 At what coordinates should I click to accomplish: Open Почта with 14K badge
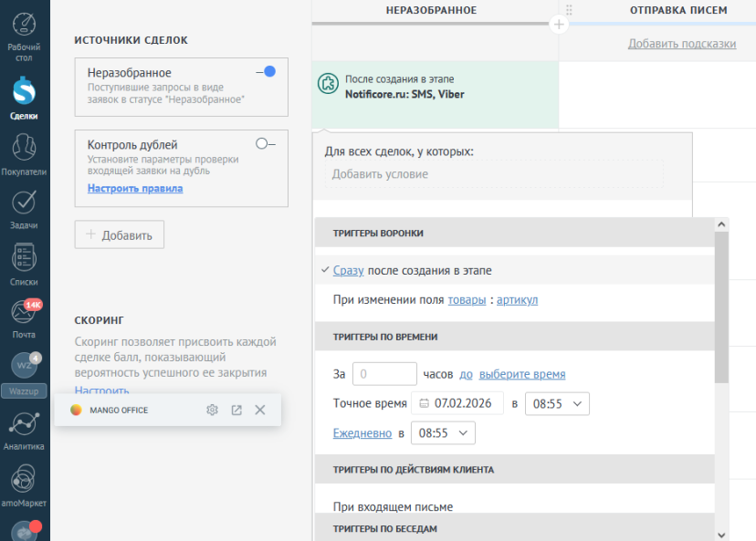(x=24, y=318)
